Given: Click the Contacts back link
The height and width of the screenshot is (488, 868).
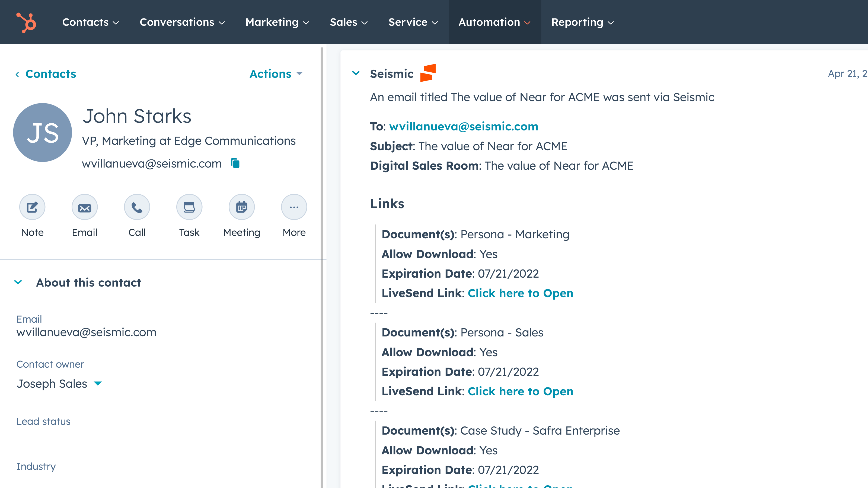Looking at the screenshot, I should pos(50,74).
